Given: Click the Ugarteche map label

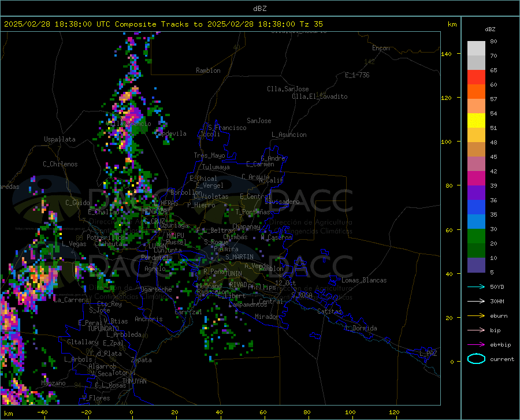Looking at the screenshot, I should coord(156,289).
